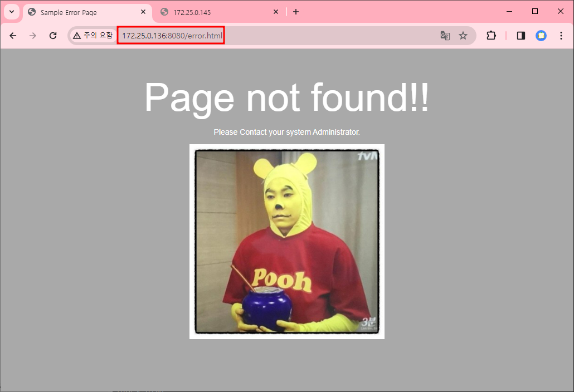Click the forward navigation arrow

(33, 36)
